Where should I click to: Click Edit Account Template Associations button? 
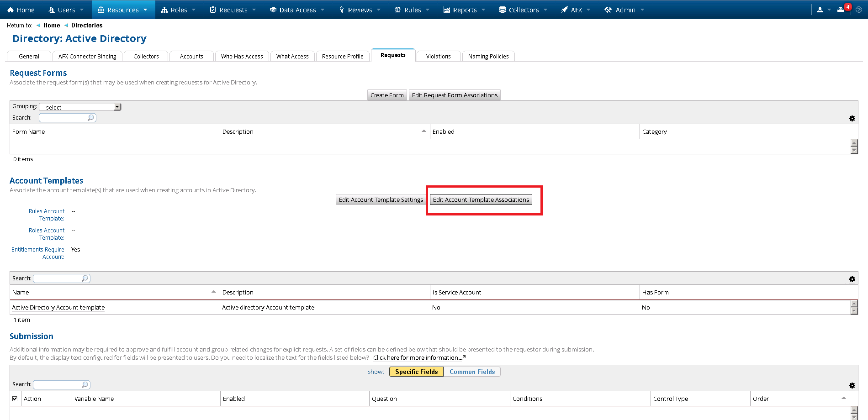(x=481, y=199)
